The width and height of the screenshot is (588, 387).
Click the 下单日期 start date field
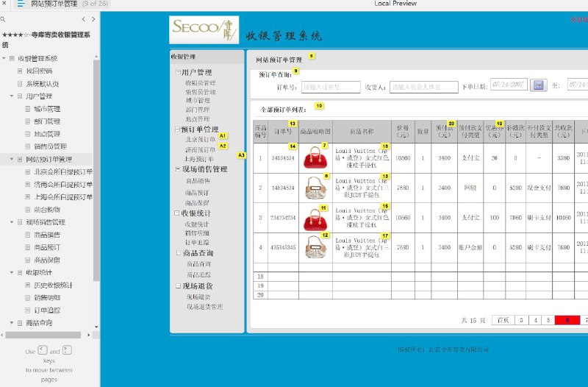click(509, 85)
